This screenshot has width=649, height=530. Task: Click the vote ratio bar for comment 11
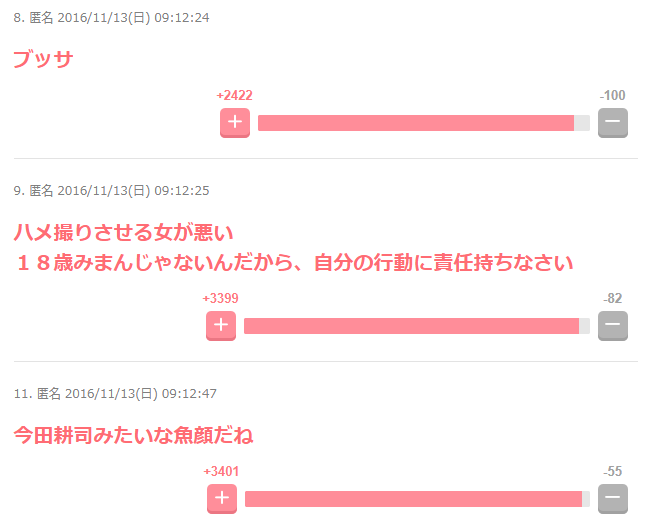(x=417, y=499)
